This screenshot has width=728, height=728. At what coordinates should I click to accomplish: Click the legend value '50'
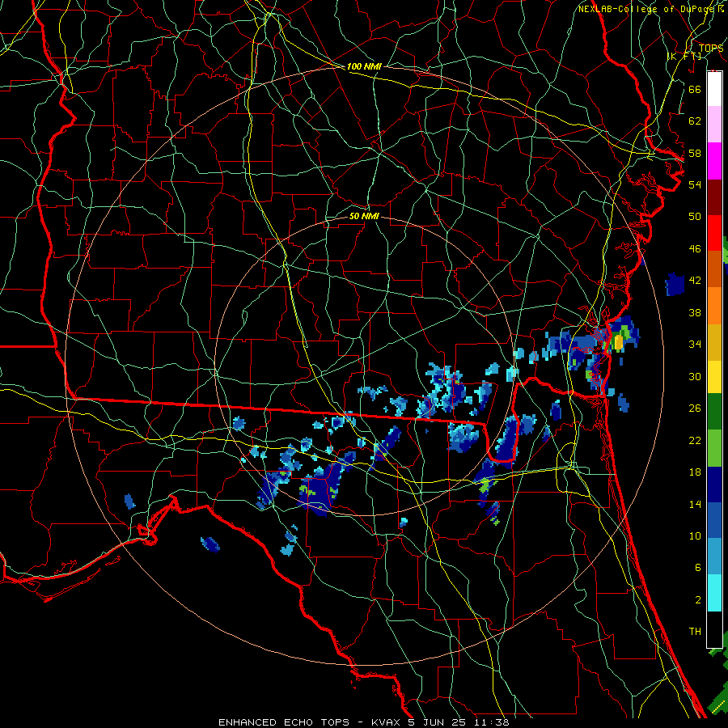point(695,217)
